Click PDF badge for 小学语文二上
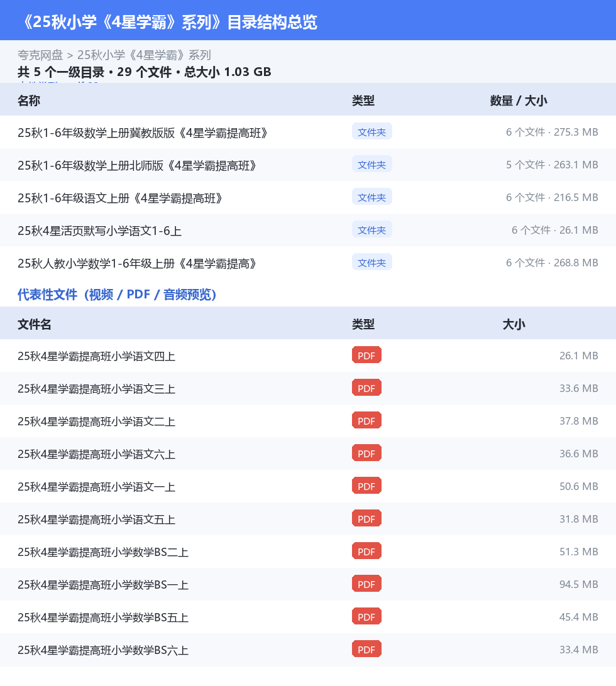616x686 pixels. click(366, 421)
